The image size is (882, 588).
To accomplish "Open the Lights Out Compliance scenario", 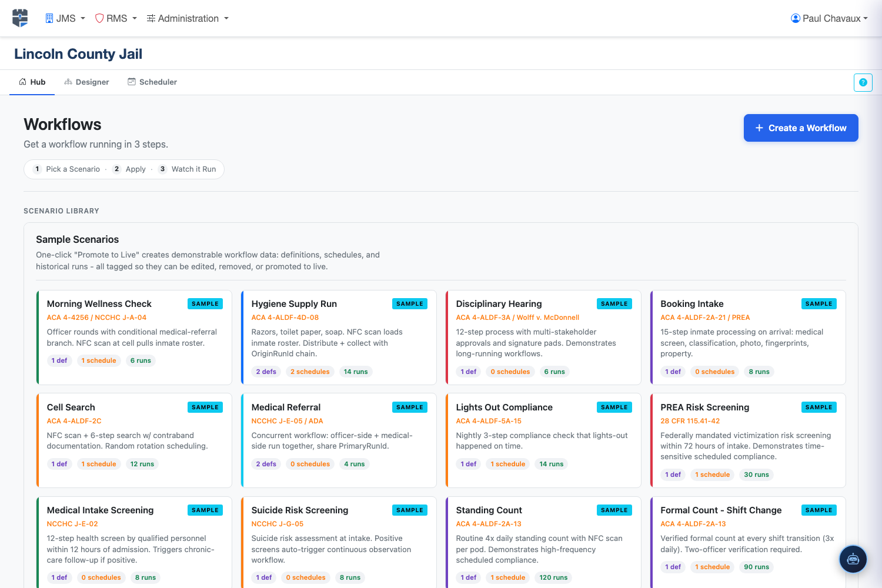I will click(543, 440).
